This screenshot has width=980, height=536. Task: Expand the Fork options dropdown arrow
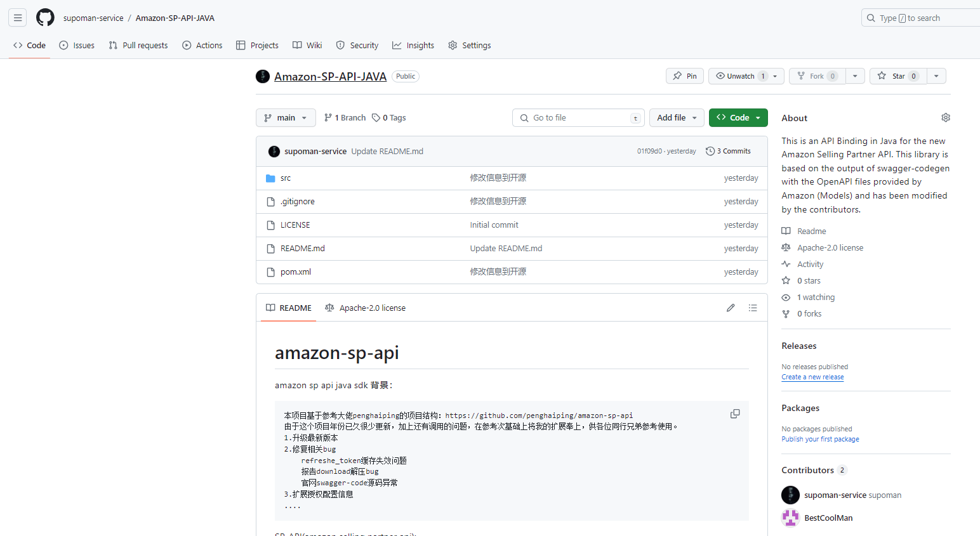pos(855,76)
